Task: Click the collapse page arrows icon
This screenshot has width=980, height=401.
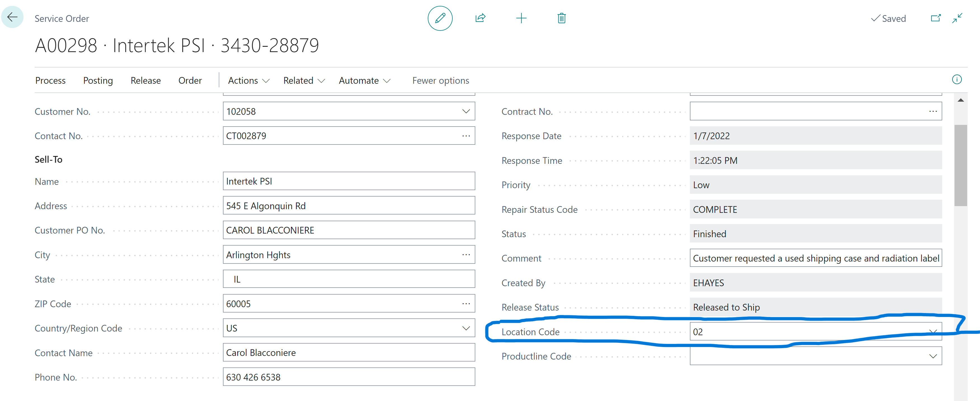Action: (x=957, y=18)
